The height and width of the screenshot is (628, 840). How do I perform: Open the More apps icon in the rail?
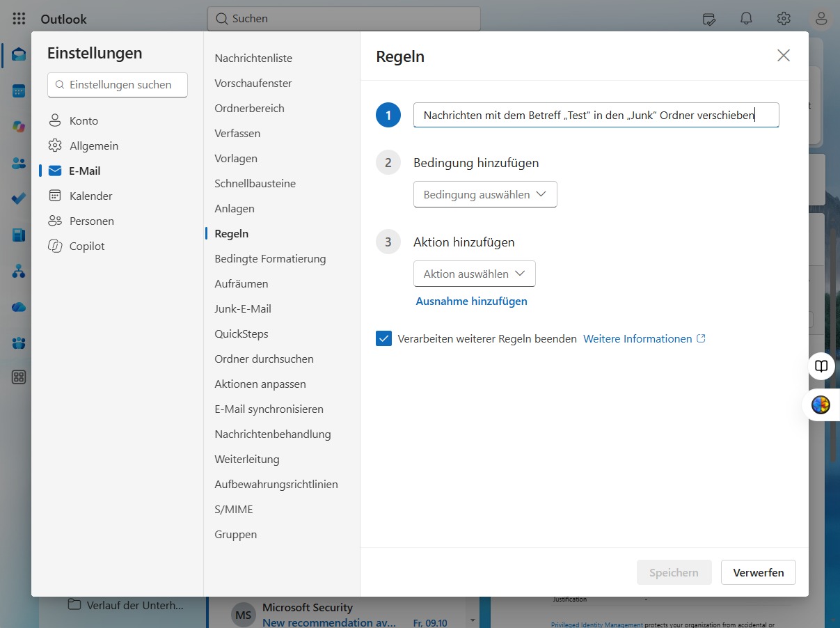19,377
